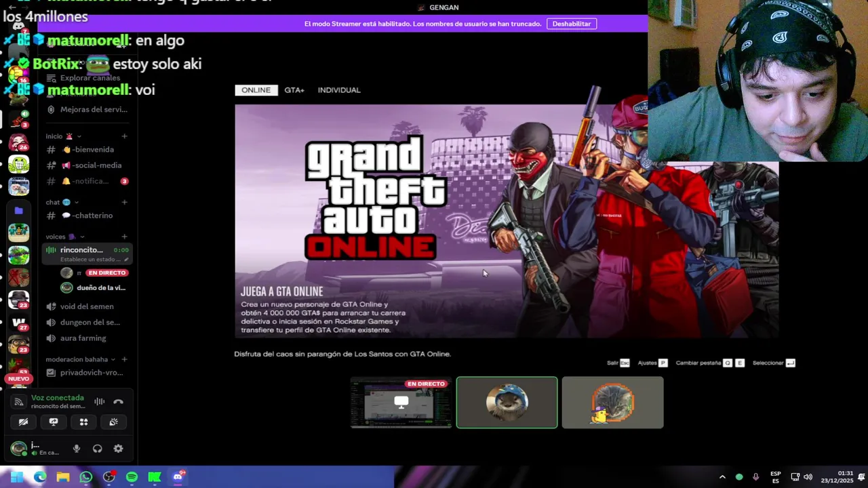Open the social-media text channel
868x488 pixels.
pos(87,165)
